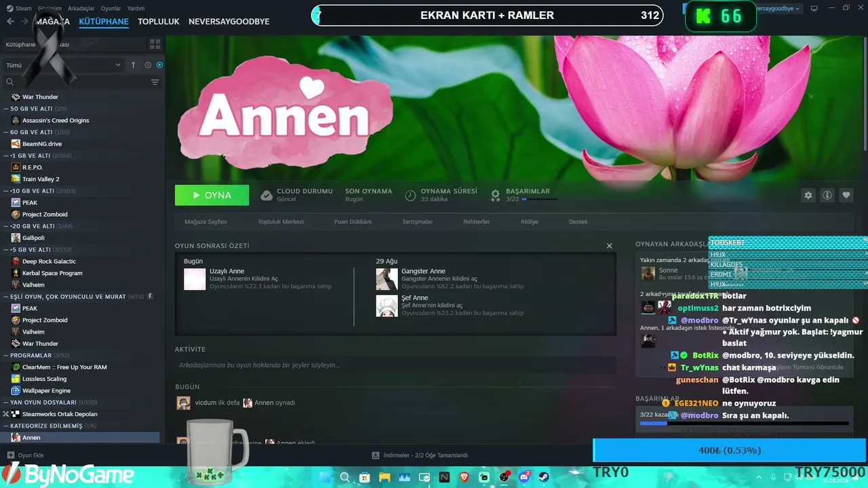Open the Puan Dükkânı link
Viewport: 868px width, 488px height.
pyautogui.click(x=353, y=222)
